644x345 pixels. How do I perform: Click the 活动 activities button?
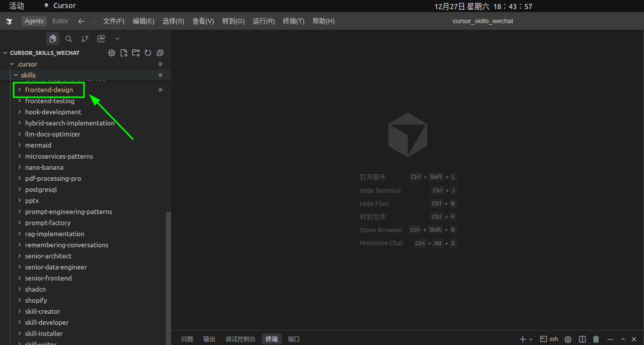(x=17, y=6)
